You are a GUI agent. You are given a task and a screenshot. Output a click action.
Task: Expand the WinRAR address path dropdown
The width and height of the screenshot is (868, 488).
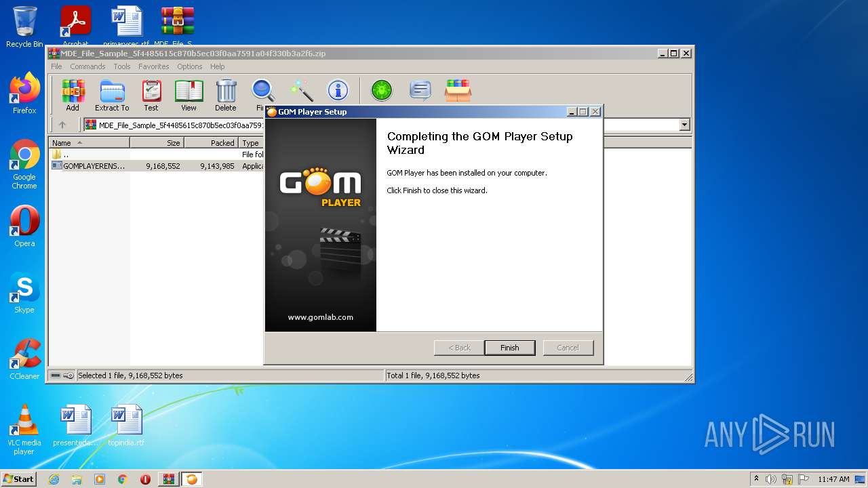point(684,125)
